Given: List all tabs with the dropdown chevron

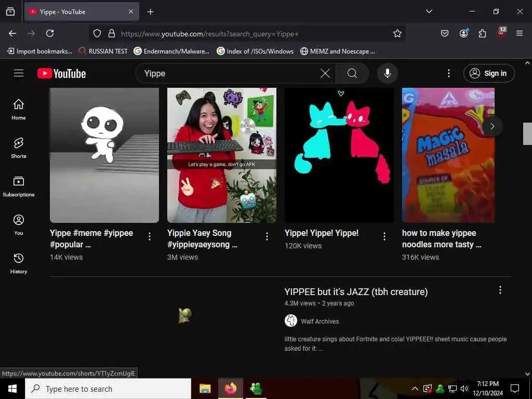Looking at the screenshot, I should coord(429,11).
